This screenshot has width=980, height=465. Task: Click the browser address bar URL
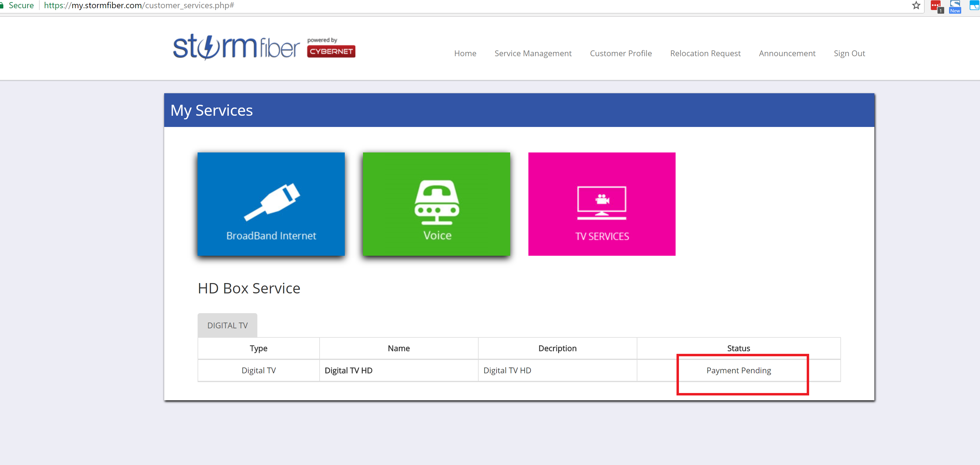(139, 5)
